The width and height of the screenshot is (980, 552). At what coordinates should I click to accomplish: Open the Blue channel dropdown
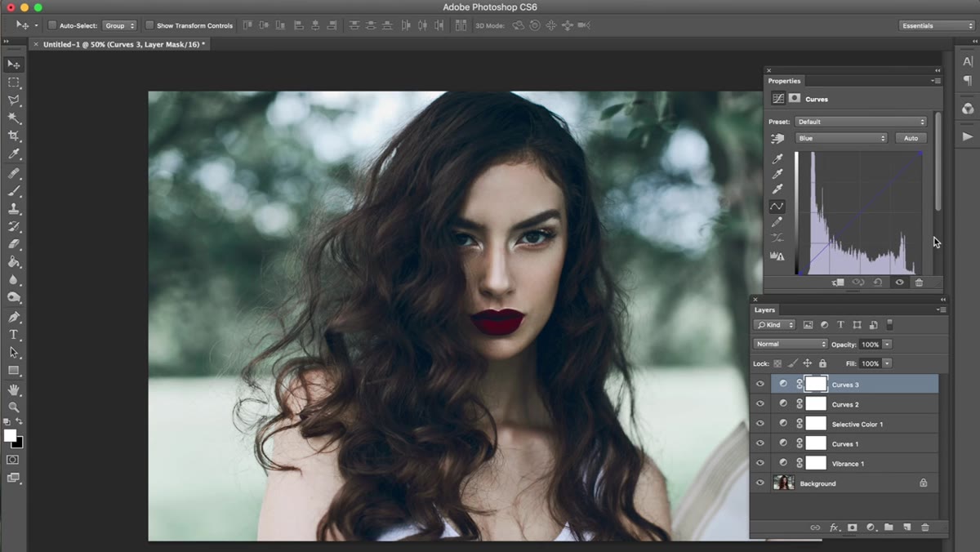[x=841, y=138]
